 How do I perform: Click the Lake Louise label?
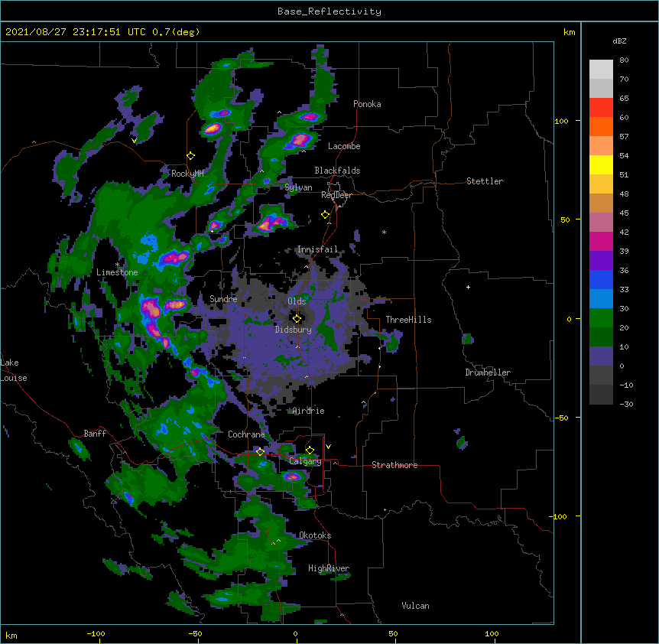coord(14,370)
